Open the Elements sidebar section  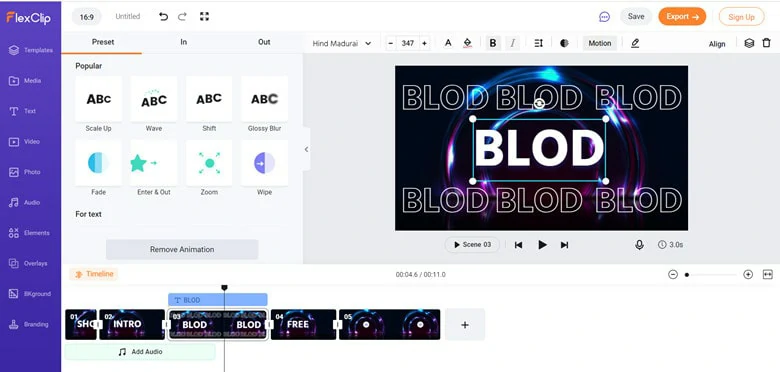coord(30,233)
